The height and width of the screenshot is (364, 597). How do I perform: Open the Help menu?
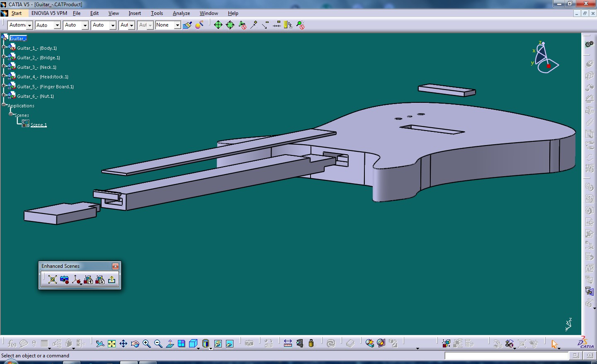click(x=233, y=13)
